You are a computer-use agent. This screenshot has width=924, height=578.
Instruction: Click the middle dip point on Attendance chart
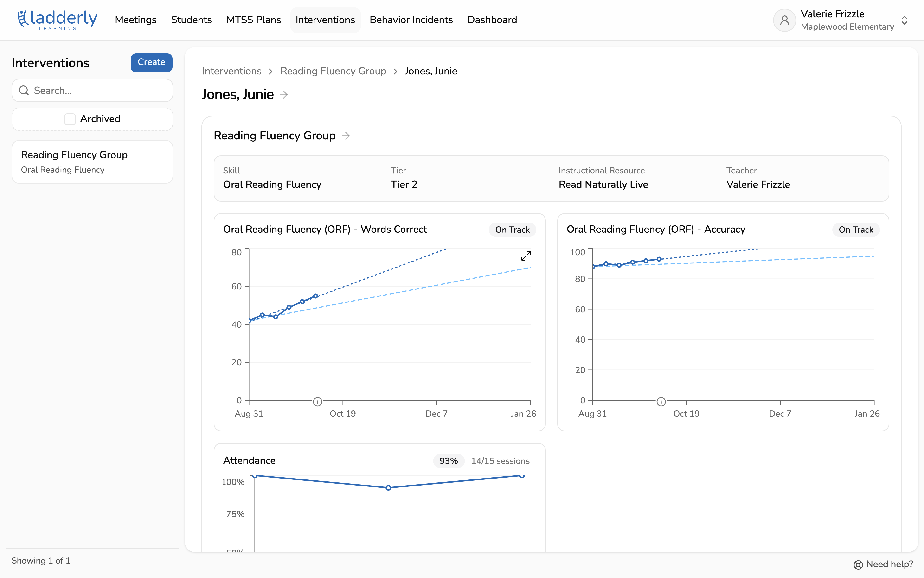pos(388,488)
